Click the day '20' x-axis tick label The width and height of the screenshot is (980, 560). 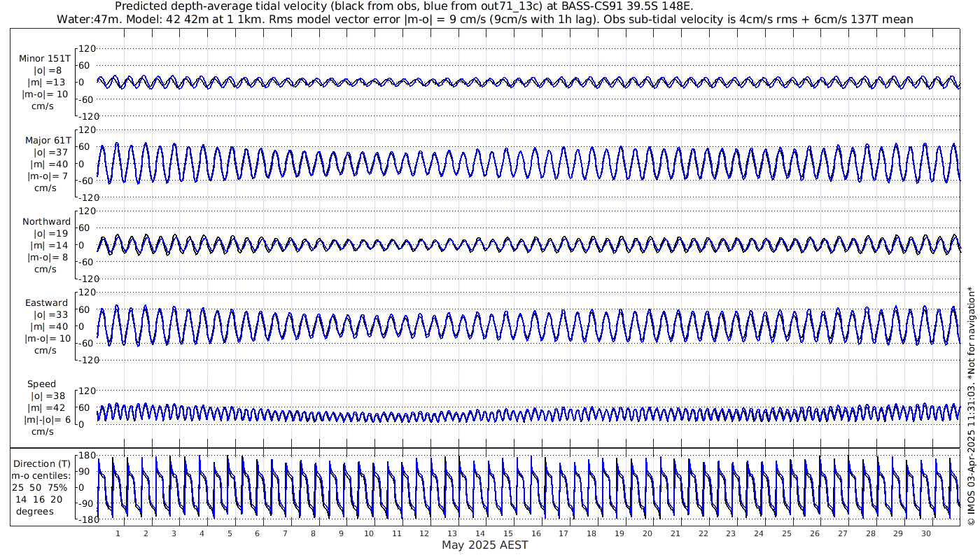point(647,533)
